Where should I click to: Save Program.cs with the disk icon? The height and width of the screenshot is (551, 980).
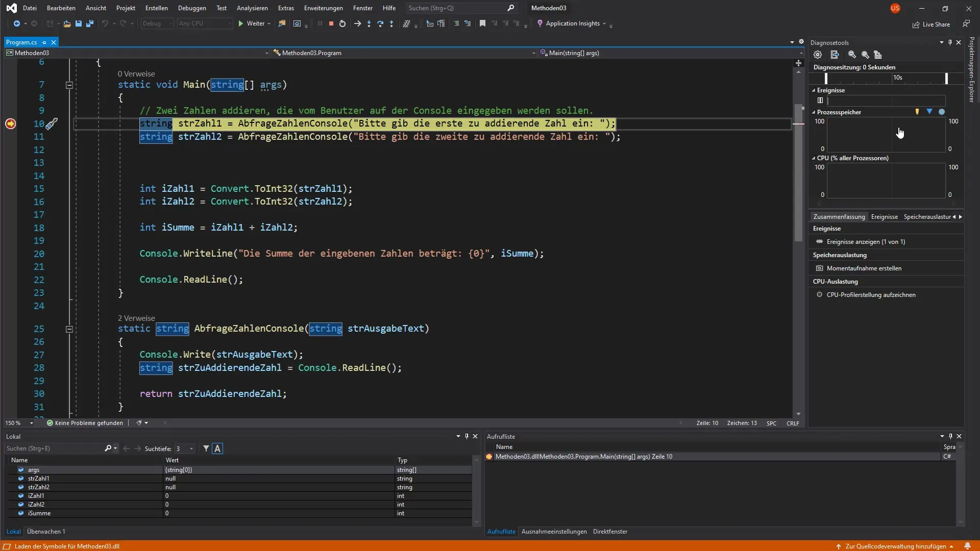click(x=79, y=23)
